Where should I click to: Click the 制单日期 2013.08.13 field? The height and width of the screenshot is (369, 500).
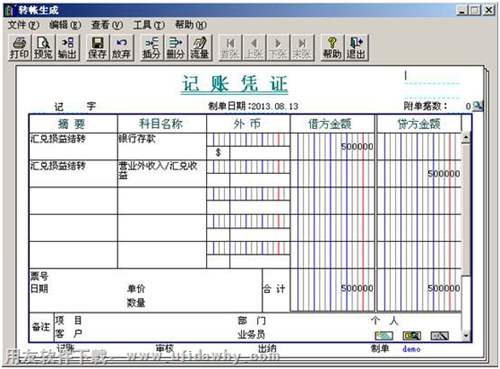click(x=253, y=106)
